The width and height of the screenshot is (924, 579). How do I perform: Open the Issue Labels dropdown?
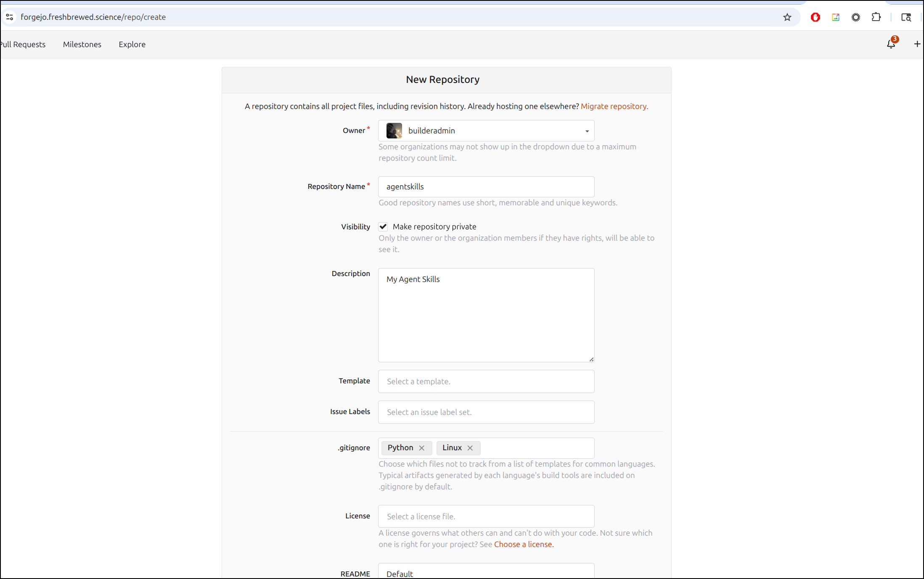tap(486, 412)
